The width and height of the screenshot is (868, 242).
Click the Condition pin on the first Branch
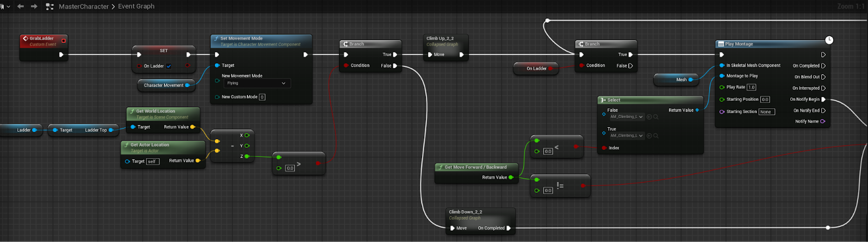(346, 66)
